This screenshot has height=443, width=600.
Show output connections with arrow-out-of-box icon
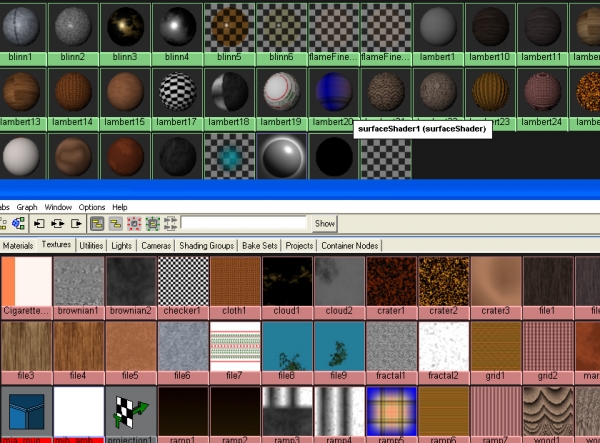77,224
